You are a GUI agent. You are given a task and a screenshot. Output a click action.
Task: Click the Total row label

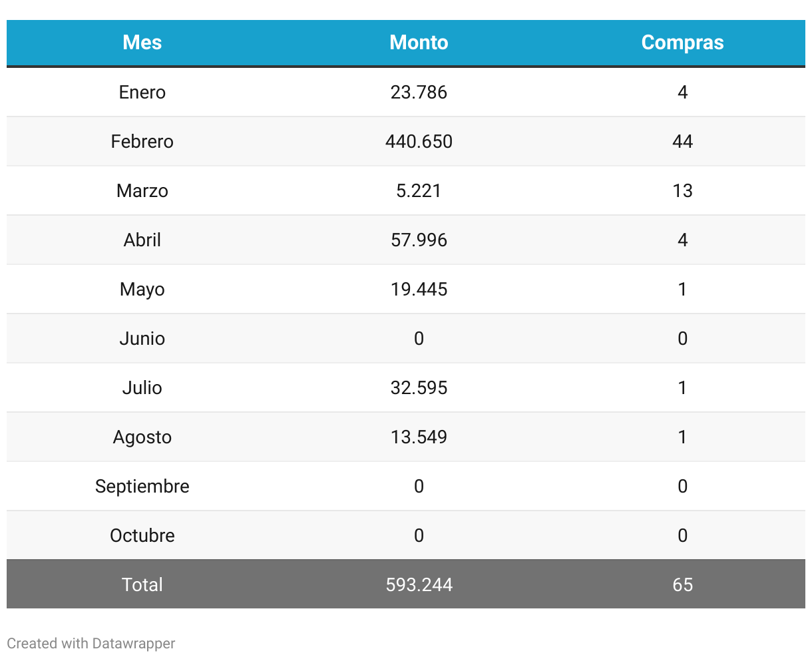[142, 584]
